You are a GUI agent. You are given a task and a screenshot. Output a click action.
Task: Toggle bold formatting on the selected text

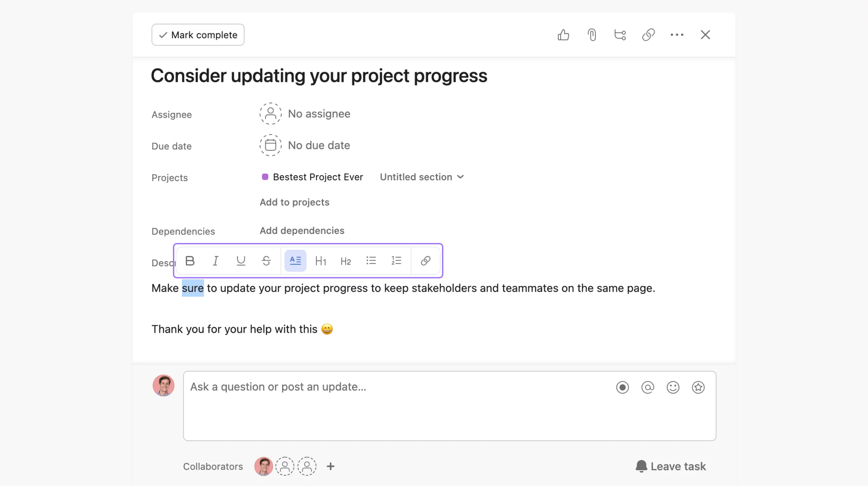(190, 261)
